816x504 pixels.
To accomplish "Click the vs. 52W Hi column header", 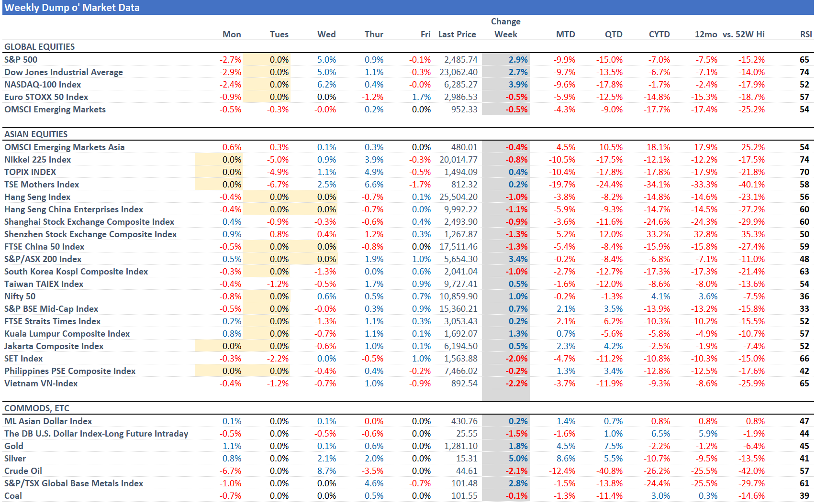I will click(743, 34).
